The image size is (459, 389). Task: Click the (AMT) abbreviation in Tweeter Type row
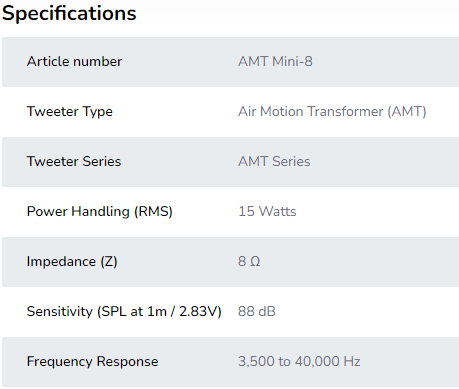click(407, 111)
